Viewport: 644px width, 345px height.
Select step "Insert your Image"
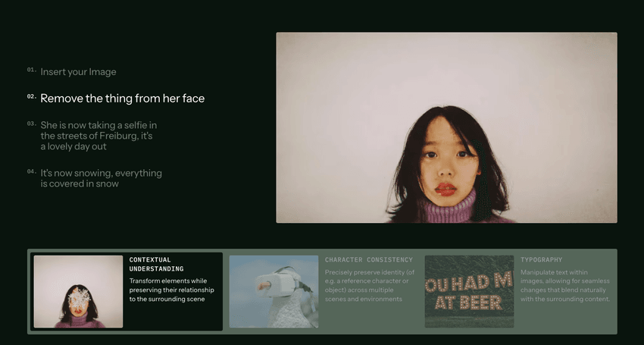[x=78, y=72]
